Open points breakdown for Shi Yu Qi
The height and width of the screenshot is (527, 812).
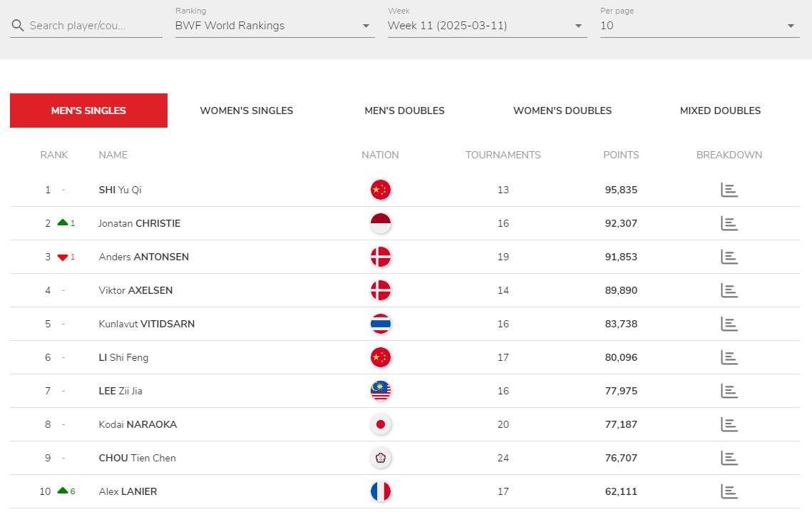[x=729, y=190]
